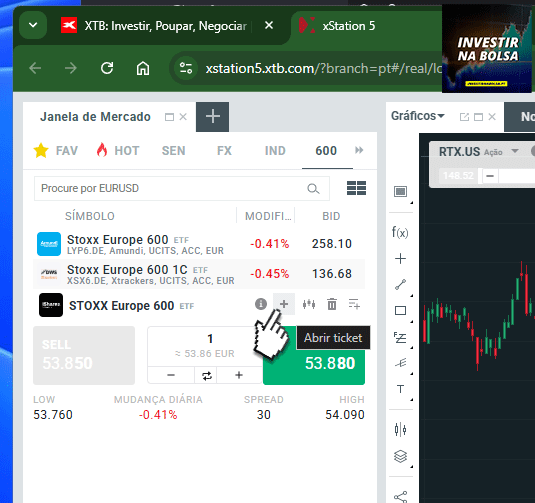Close the XTB: Investir browser tab
The width and height of the screenshot is (535, 503).
coord(269,25)
